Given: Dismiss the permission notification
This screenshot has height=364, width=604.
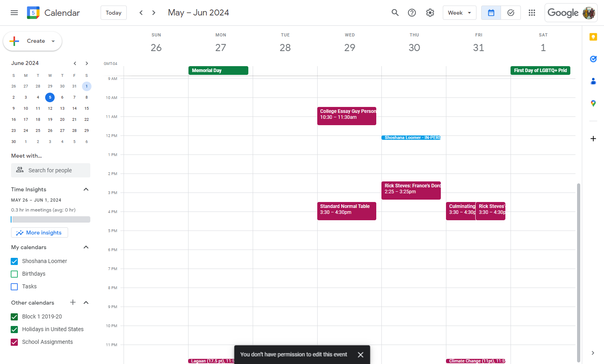Looking at the screenshot, I should click(360, 354).
